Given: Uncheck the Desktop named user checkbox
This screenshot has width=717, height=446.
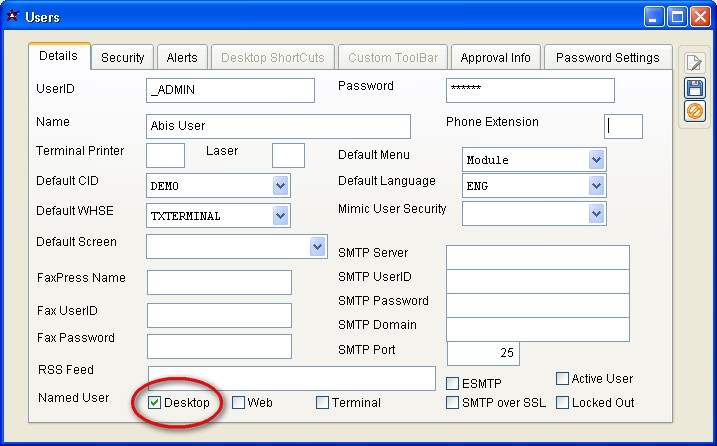Looking at the screenshot, I should coord(155,403).
